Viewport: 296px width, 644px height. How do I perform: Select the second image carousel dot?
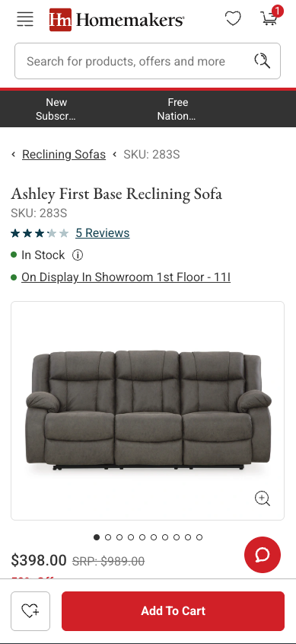tap(108, 537)
